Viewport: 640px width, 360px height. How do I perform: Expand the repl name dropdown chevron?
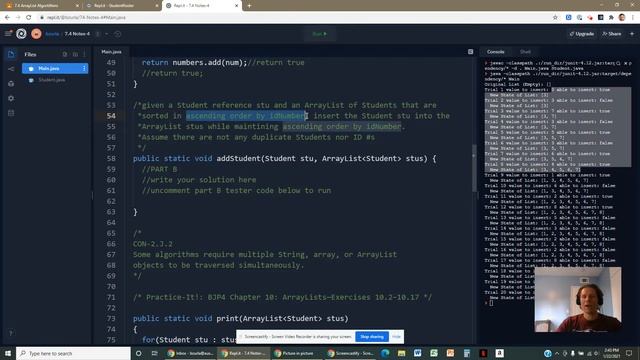pos(107,34)
